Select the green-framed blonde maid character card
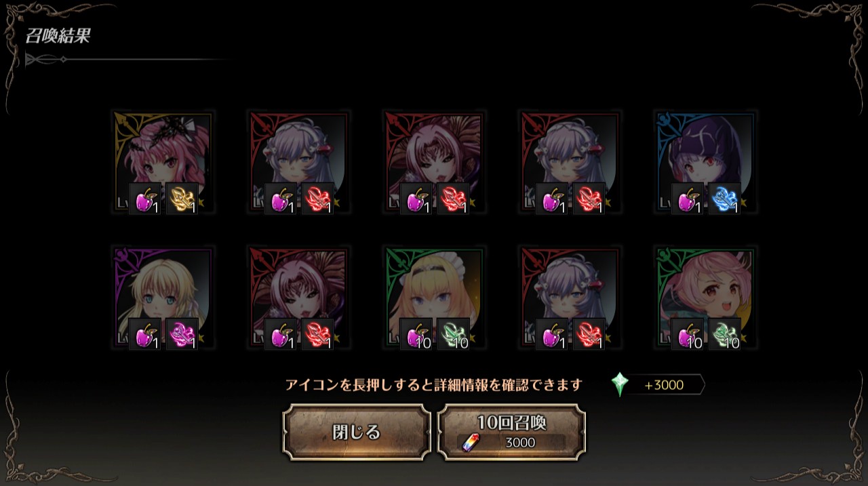 click(434, 298)
